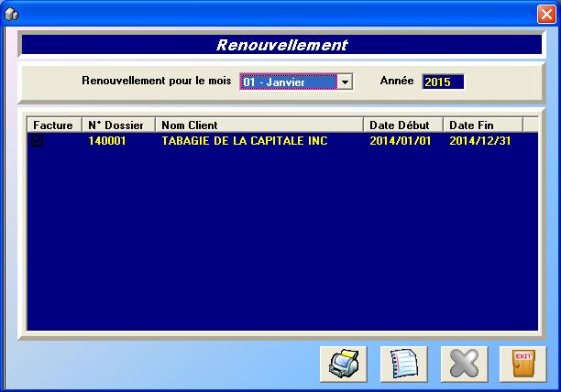Click the grey X cancel icon
The height and width of the screenshot is (392, 561).
464,364
